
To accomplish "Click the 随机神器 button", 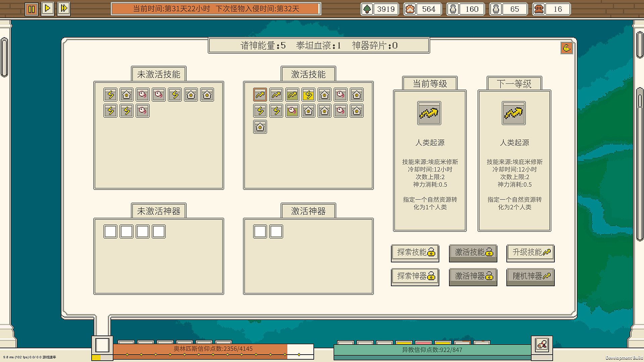I will (531, 277).
